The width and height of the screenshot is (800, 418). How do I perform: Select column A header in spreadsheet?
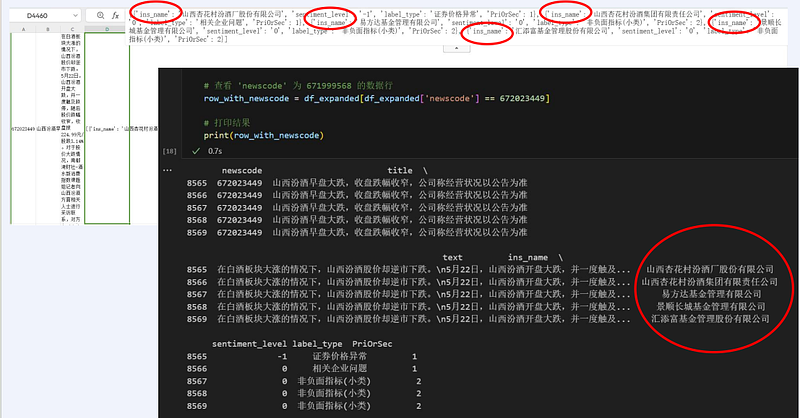23,29
